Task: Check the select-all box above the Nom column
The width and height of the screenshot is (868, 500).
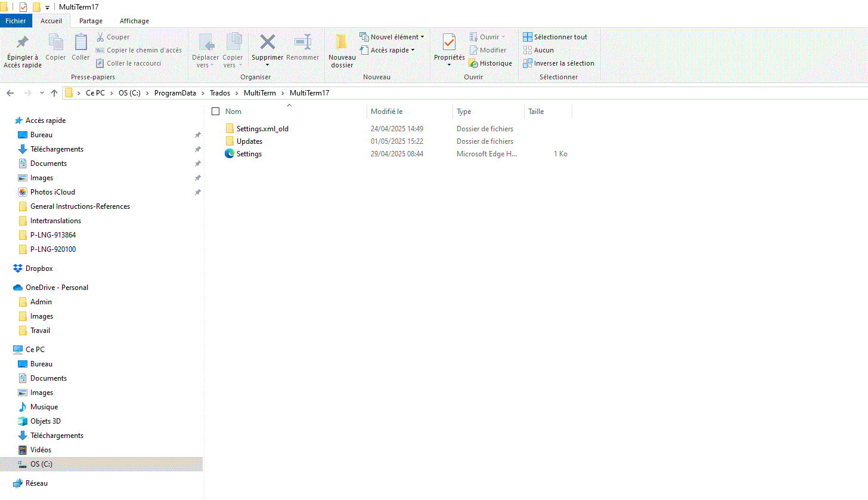Action: point(215,111)
